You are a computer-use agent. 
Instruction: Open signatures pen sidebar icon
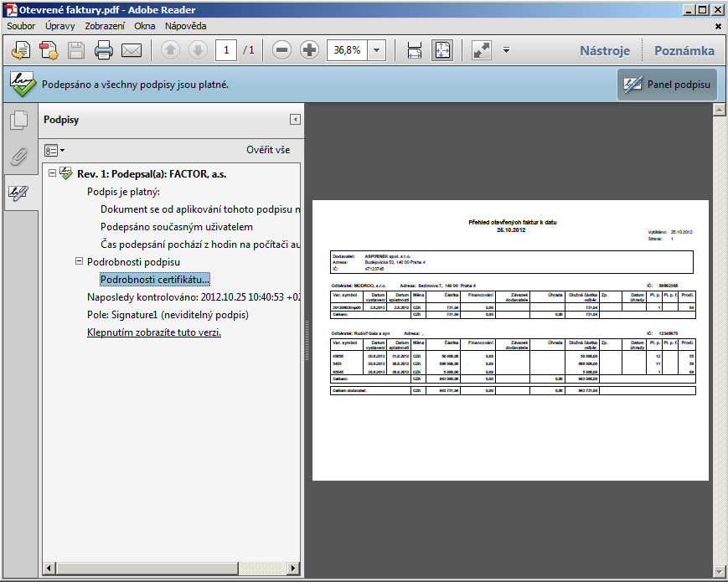[x=19, y=193]
